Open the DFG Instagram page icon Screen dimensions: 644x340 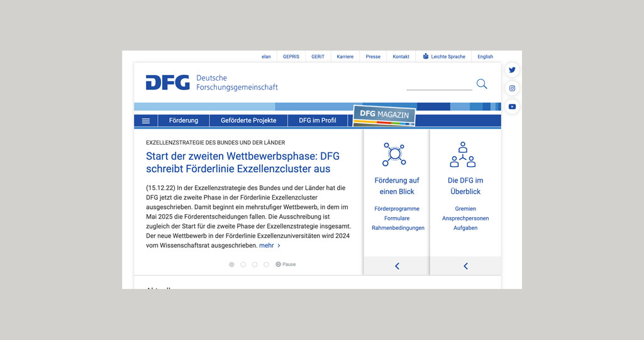click(x=512, y=88)
